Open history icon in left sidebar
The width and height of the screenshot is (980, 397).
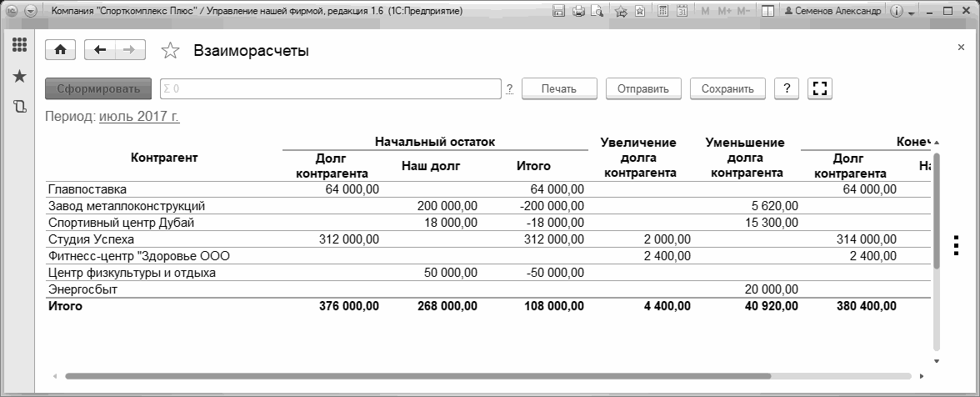pyautogui.click(x=19, y=106)
